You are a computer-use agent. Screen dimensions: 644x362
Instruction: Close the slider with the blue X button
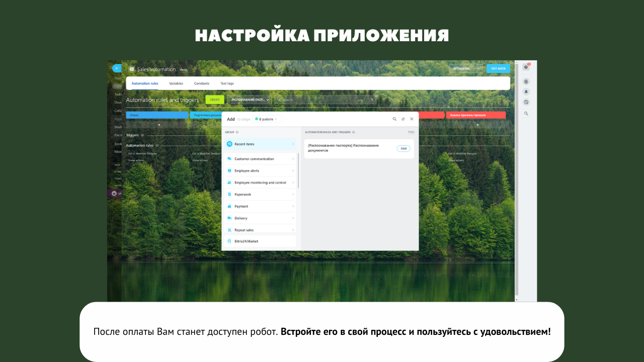click(117, 68)
